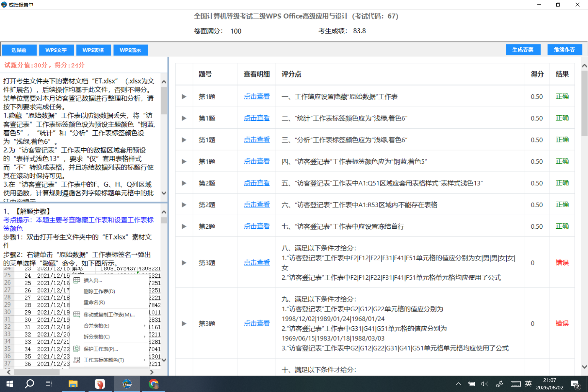This screenshot has height=392, width=588.
Task: Open the volume control in system tray
Action: tap(484, 384)
